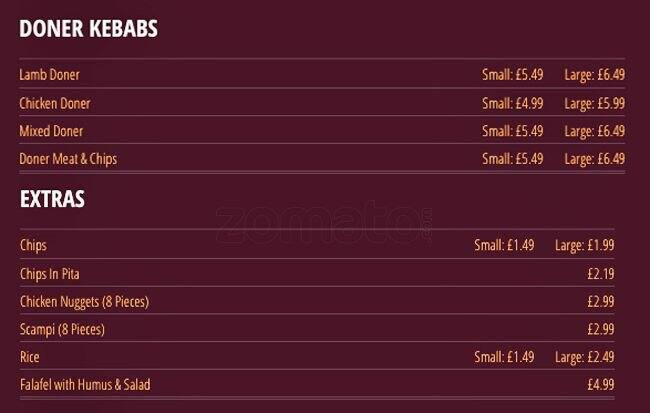650x413 pixels.
Task: Choose the large Mixed Doner price
Action: [x=594, y=131]
